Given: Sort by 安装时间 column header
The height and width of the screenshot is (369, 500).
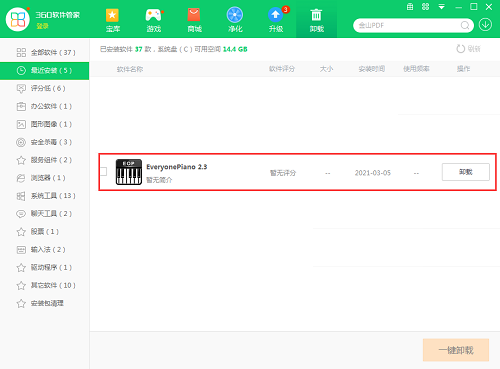Looking at the screenshot, I should 372,69.
